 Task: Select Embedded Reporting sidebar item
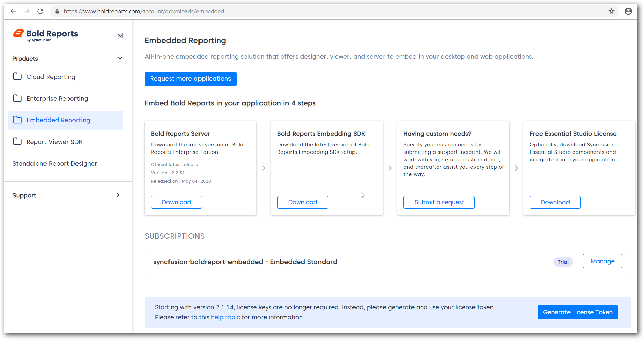pos(66,120)
